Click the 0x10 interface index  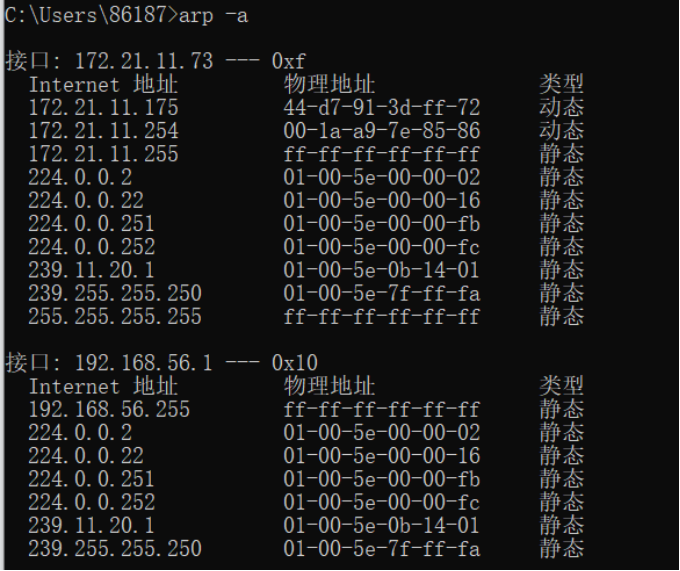coord(295,363)
